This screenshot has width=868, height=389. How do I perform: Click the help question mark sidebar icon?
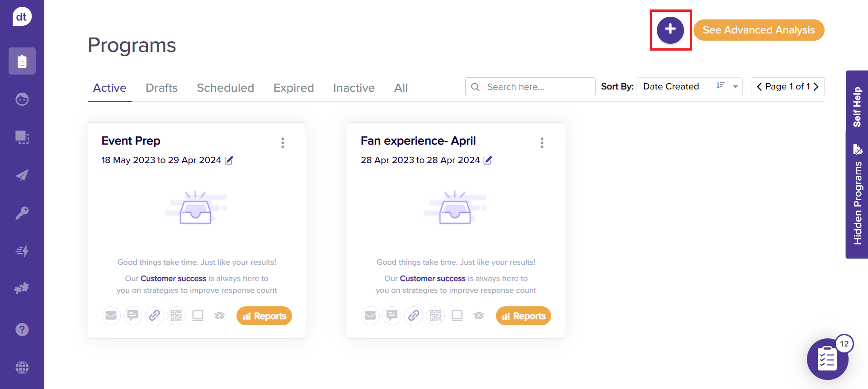22,330
